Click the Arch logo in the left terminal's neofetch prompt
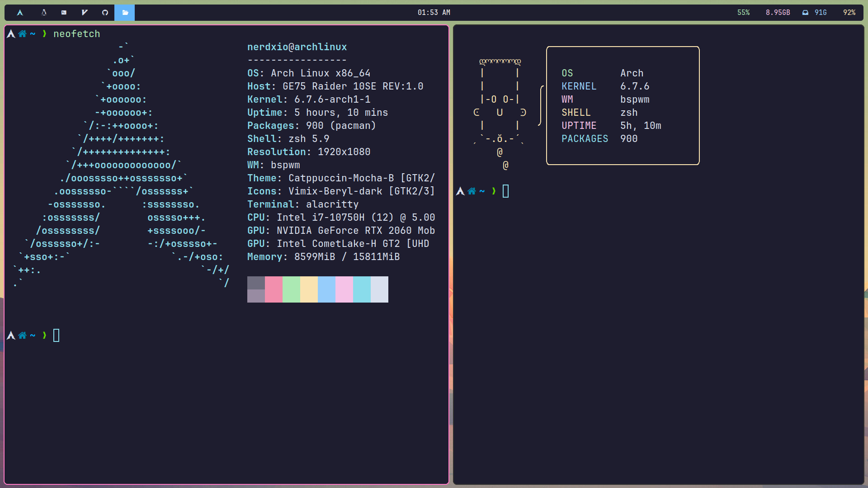Image resolution: width=868 pixels, height=488 pixels. (11, 34)
